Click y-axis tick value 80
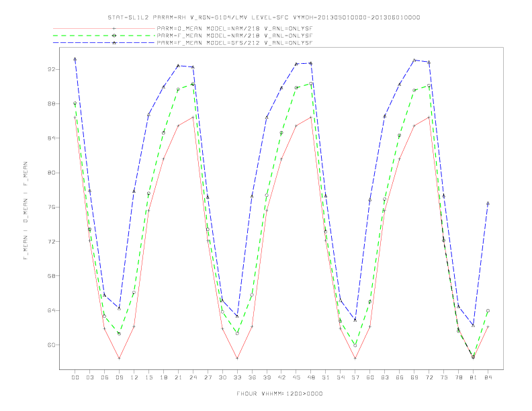This screenshot has height=411, width=532. (51, 173)
